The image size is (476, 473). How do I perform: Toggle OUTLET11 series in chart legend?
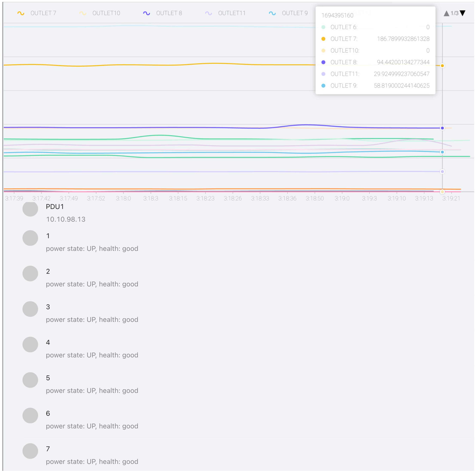[x=225, y=13]
